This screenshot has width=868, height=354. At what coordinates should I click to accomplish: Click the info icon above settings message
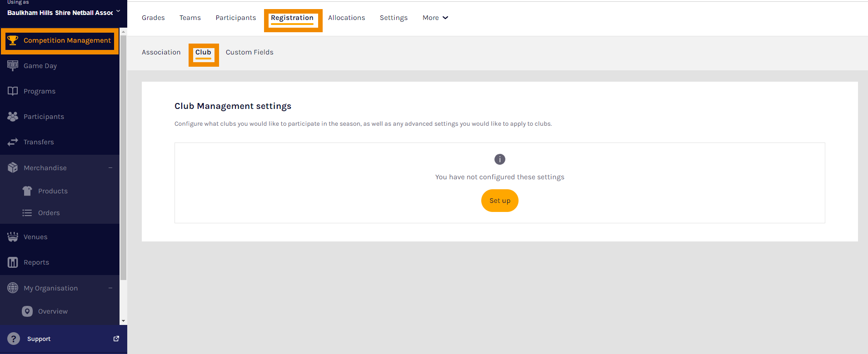[499, 159]
